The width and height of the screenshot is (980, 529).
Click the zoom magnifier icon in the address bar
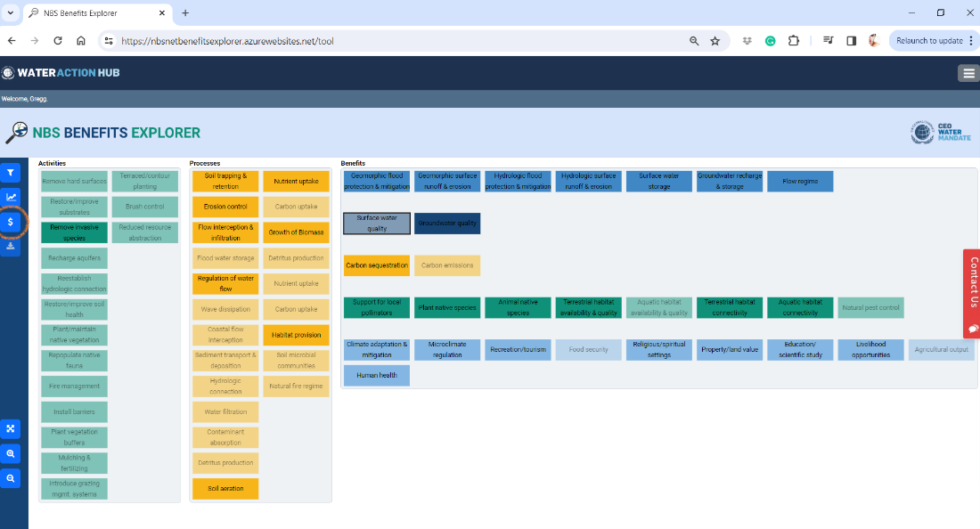(x=694, y=41)
